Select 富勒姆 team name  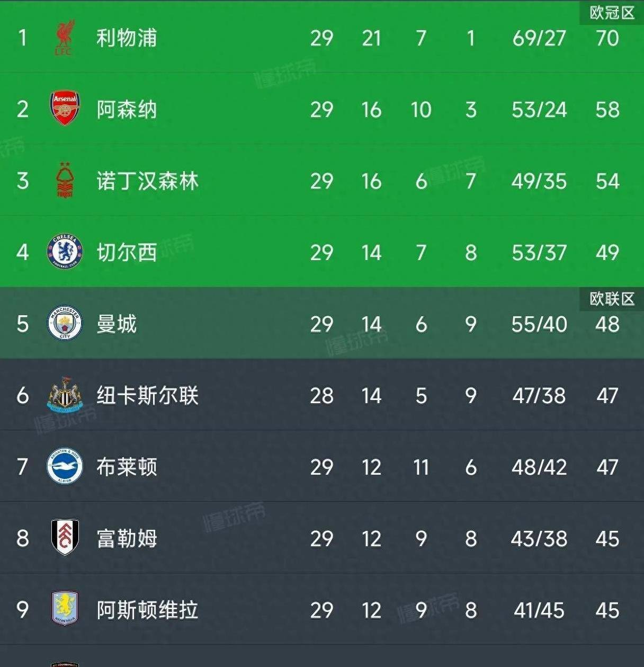pyautogui.click(x=127, y=539)
